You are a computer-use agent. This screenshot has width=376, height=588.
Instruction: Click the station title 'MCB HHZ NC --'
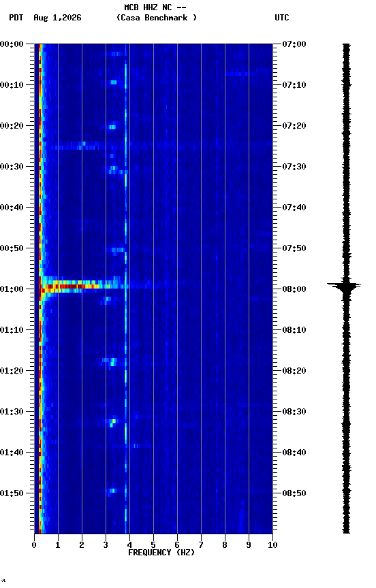[x=155, y=7]
